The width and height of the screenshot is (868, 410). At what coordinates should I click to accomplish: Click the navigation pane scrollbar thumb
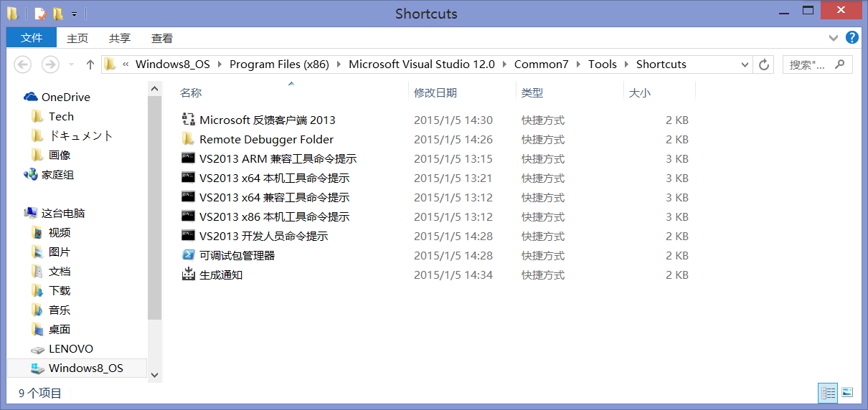(154, 206)
